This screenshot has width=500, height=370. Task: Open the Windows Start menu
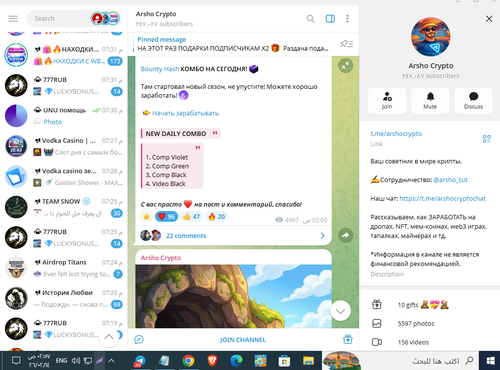[x=490, y=361]
